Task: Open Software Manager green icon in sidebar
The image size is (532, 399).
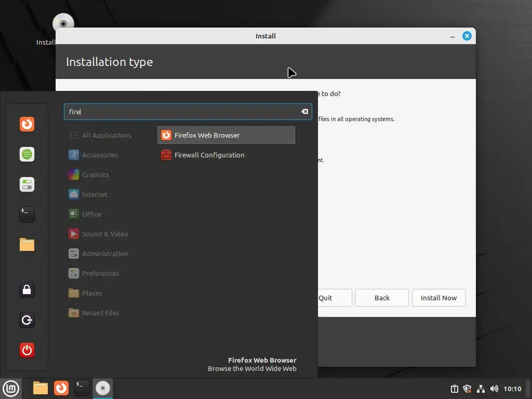Action: 27,154
